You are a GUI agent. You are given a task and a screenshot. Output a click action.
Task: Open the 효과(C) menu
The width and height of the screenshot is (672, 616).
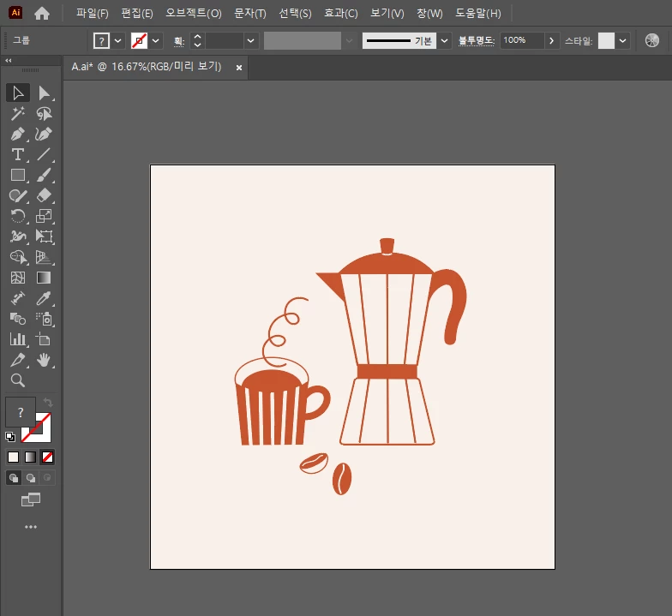341,14
